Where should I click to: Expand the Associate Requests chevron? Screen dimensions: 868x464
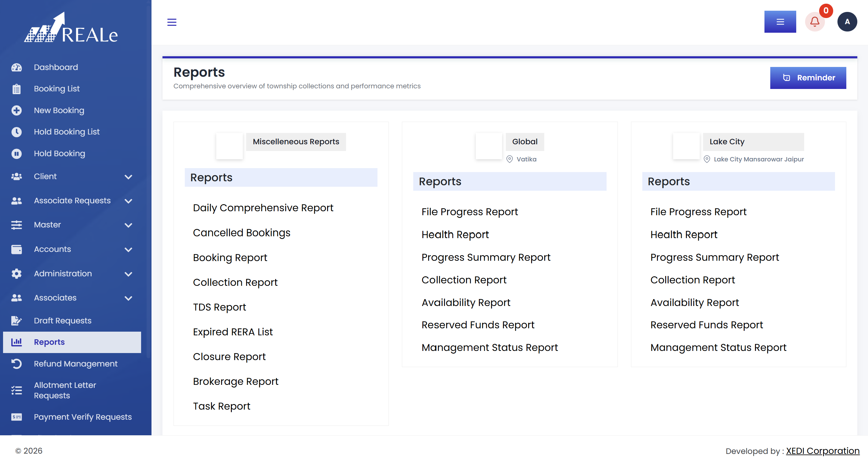[128, 201]
